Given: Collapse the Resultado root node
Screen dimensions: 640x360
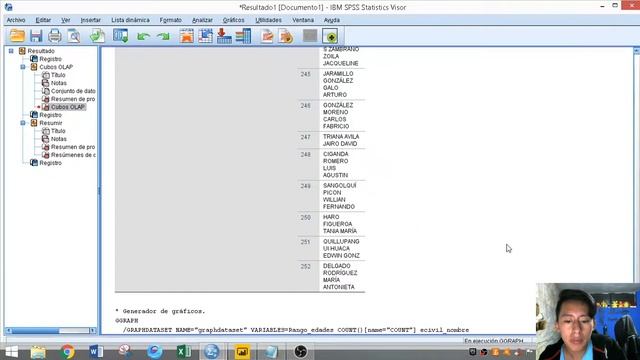Looking at the screenshot, I should (x=11, y=51).
